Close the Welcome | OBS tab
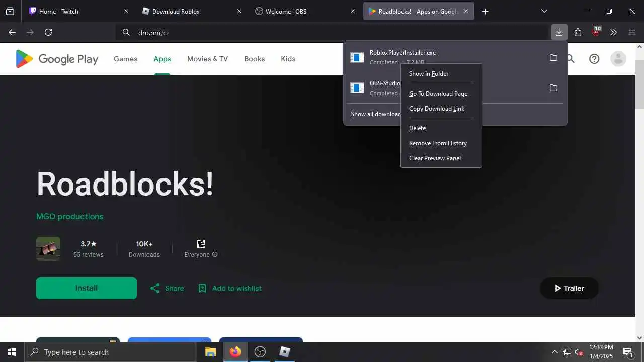 click(x=353, y=11)
